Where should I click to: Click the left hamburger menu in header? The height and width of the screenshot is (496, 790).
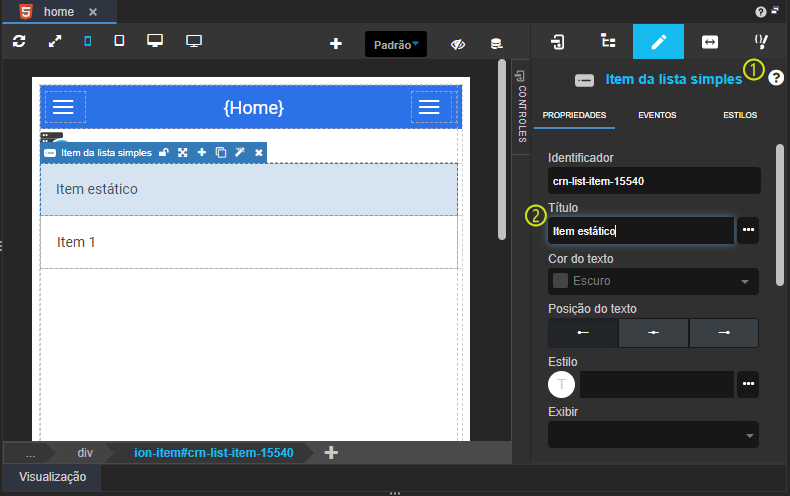coord(63,107)
